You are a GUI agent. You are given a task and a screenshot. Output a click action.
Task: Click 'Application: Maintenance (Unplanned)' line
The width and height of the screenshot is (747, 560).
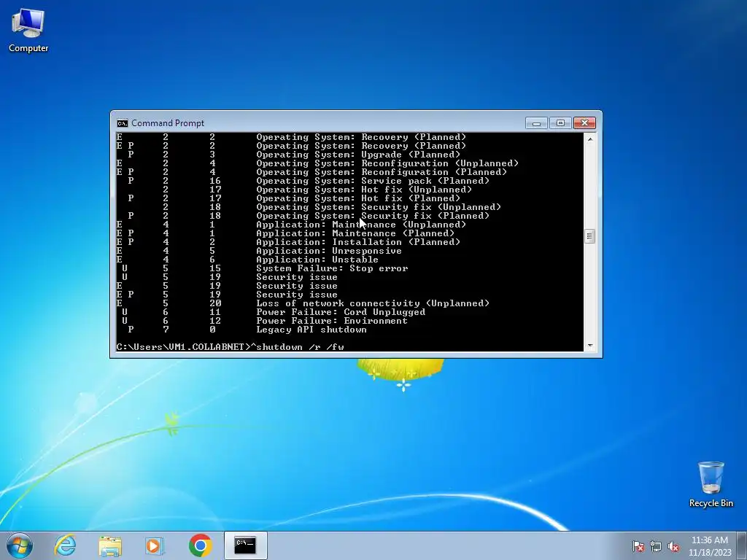point(361,225)
